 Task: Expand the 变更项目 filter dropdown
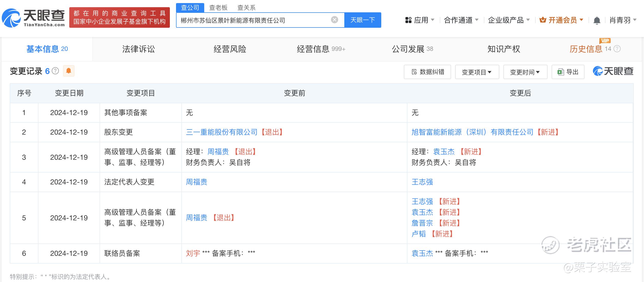pos(477,72)
